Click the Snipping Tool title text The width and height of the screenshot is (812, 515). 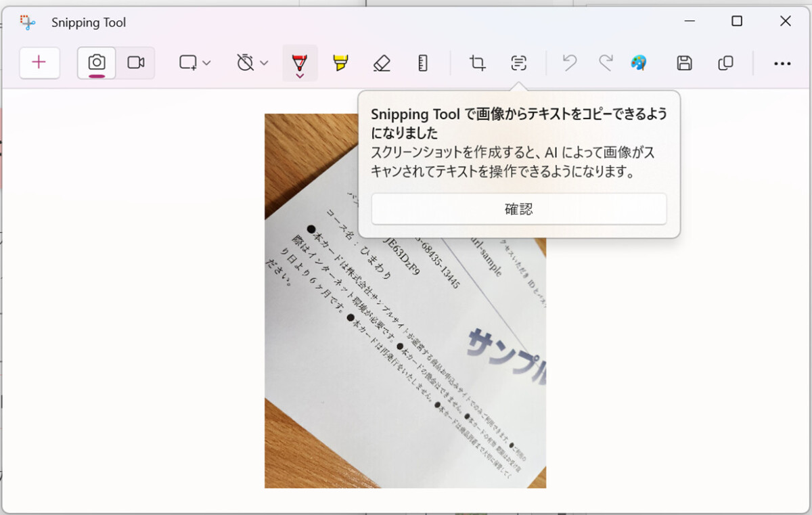(x=89, y=22)
